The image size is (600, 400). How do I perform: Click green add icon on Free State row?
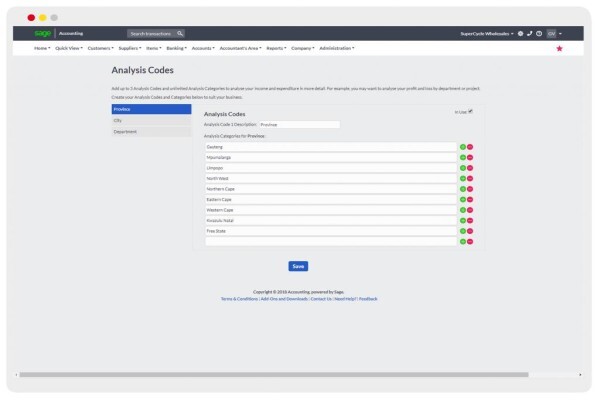(x=463, y=231)
